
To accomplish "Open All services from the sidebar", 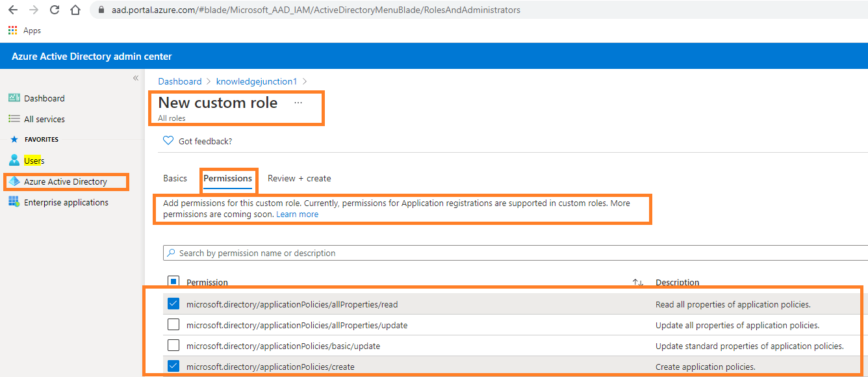I will tap(44, 118).
